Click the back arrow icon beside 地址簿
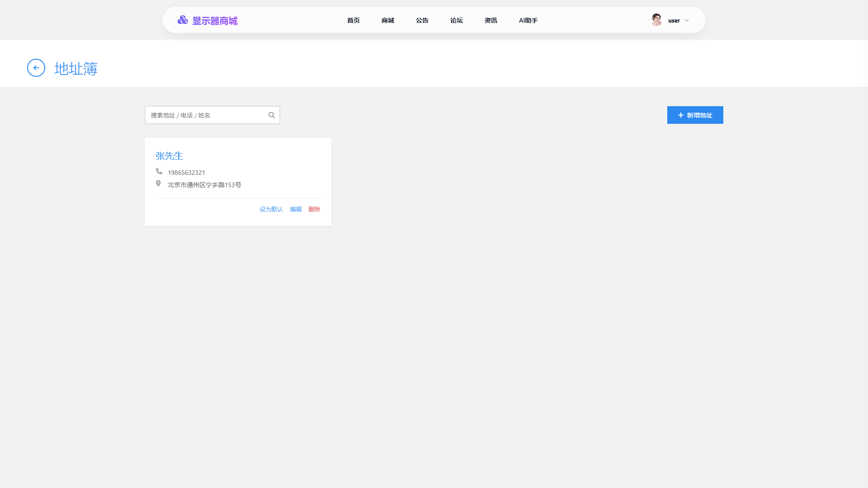The height and width of the screenshot is (488, 868). tap(36, 68)
